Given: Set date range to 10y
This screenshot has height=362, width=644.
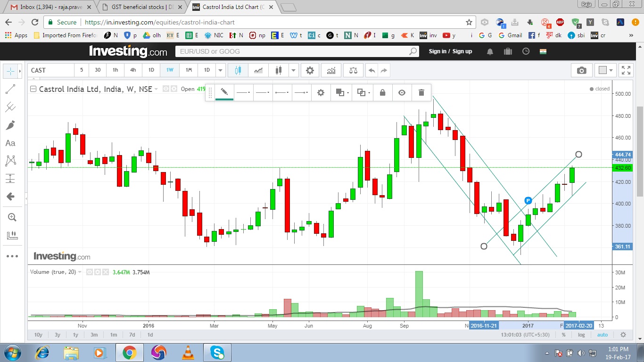Looking at the screenshot, I should 38,335.
